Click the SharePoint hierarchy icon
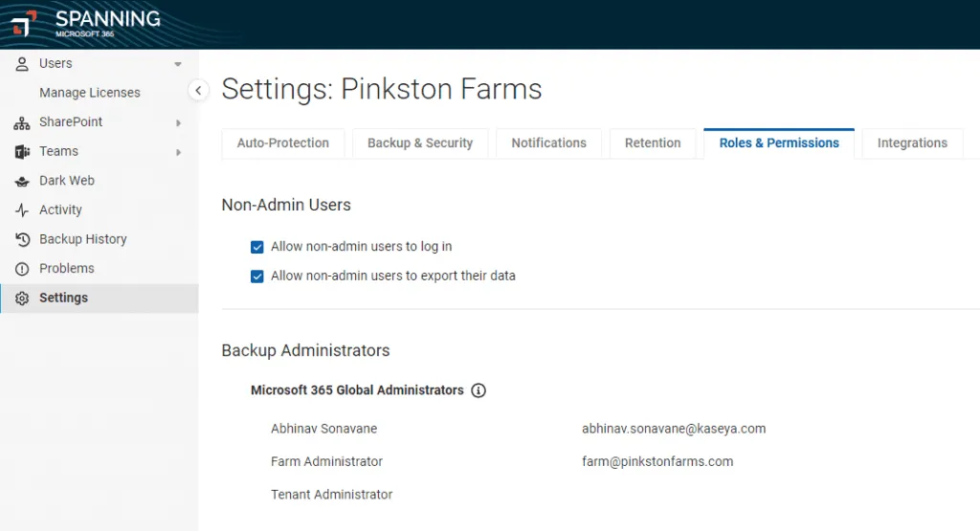 pyautogui.click(x=22, y=122)
